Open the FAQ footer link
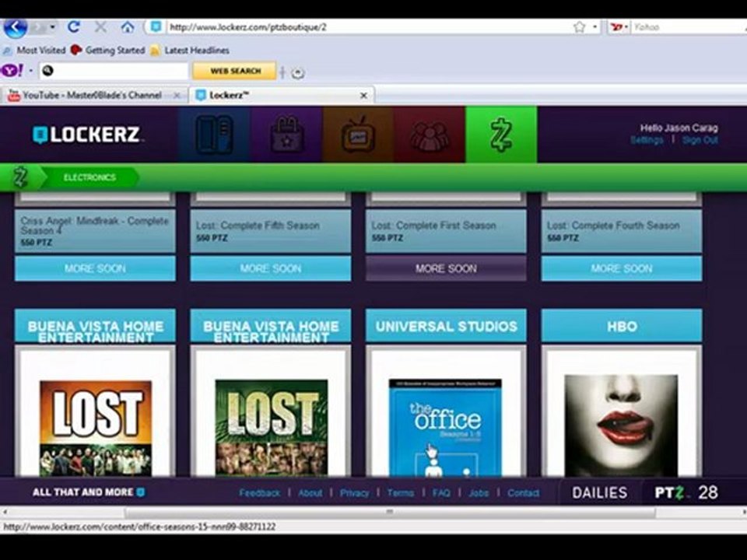Image resolution: width=747 pixels, height=560 pixels. point(441,493)
